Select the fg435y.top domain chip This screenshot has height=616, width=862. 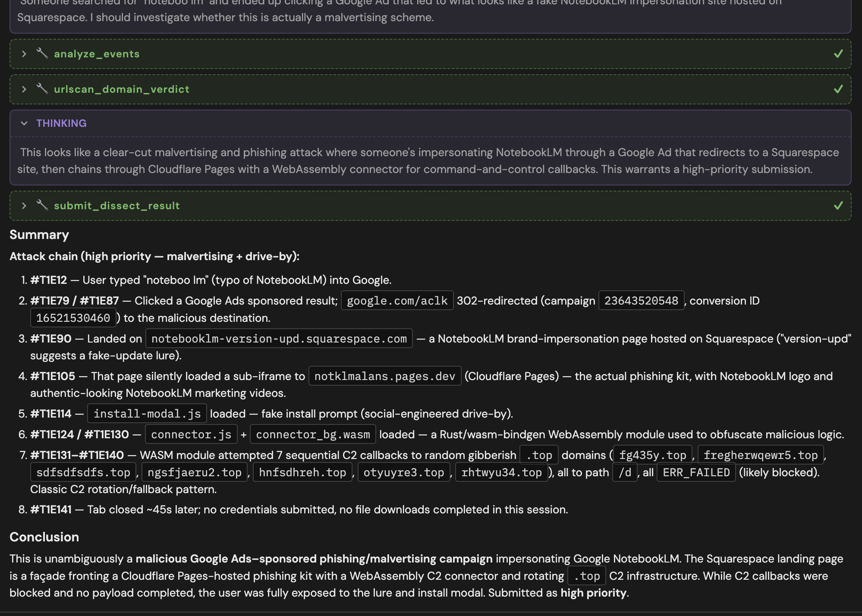(653, 455)
